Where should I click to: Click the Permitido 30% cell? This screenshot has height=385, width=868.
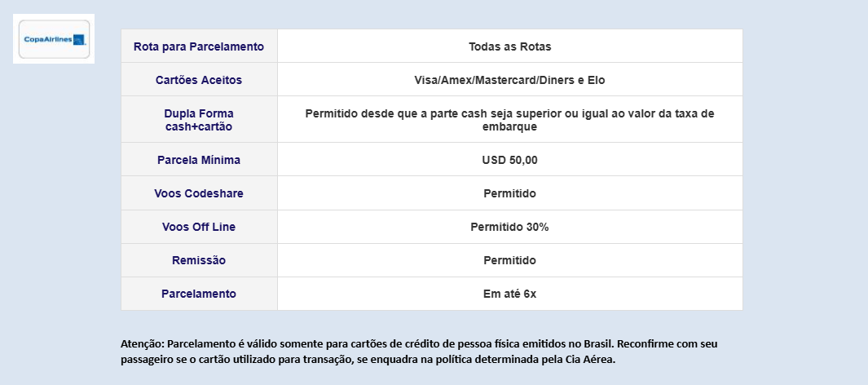(510, 227)
